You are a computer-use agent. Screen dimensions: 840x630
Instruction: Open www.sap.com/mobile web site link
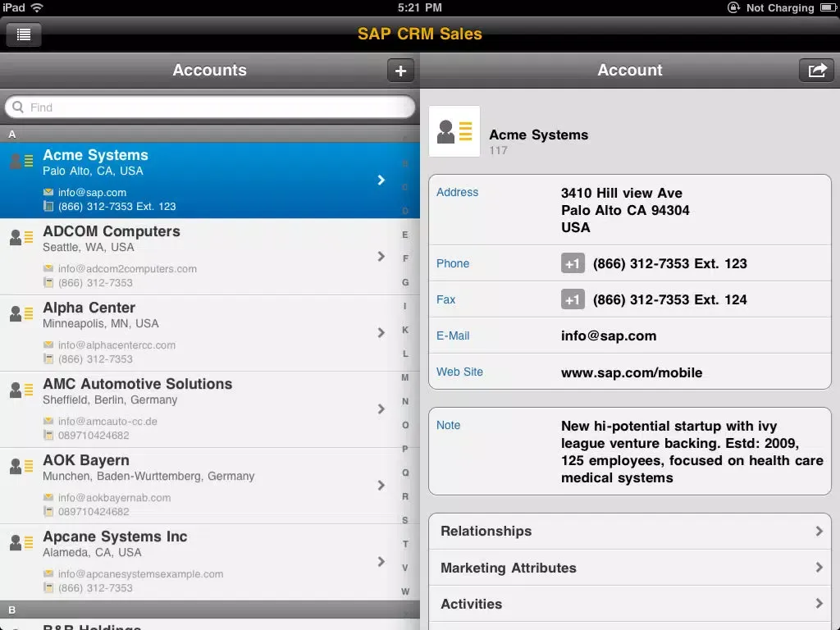[632, 372]
